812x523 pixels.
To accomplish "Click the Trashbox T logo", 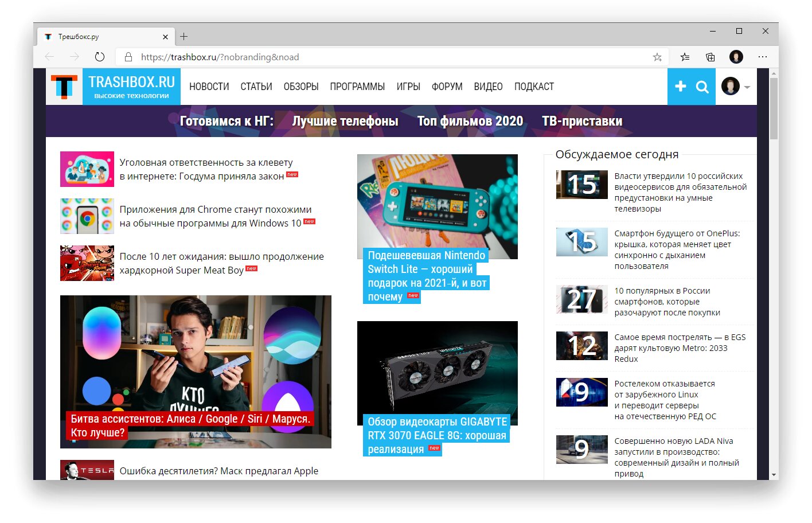I will tap(64, 87).
